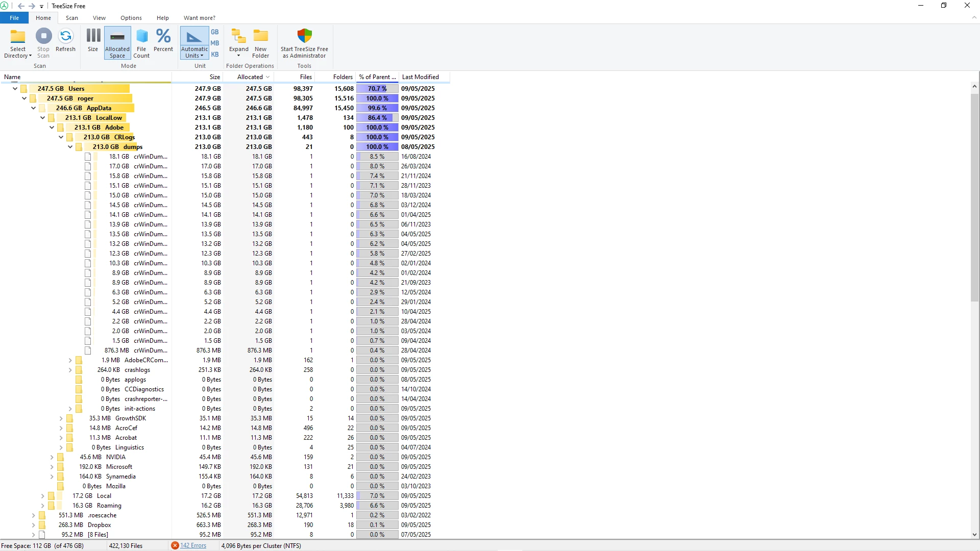Expand the GrowthSDK folder
The width and height of the screenshot is (980, 551).
click(x=61, y=418)
